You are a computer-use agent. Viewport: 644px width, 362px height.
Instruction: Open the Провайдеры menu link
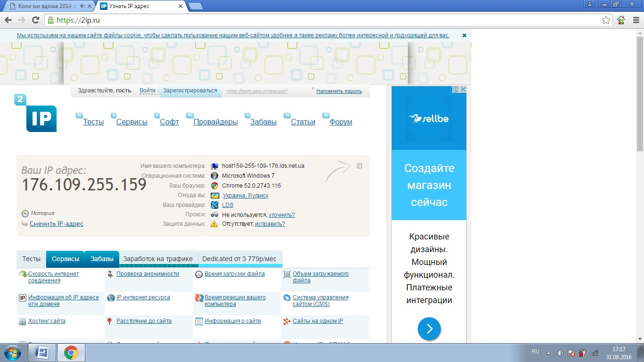(215, 122)
